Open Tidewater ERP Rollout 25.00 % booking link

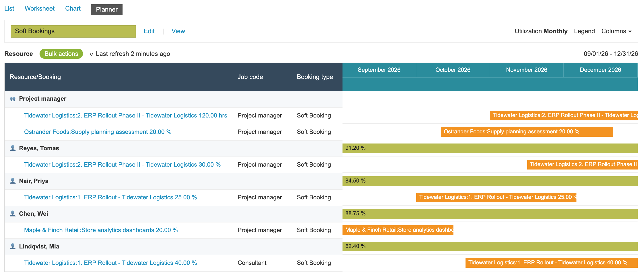(110, 197)
